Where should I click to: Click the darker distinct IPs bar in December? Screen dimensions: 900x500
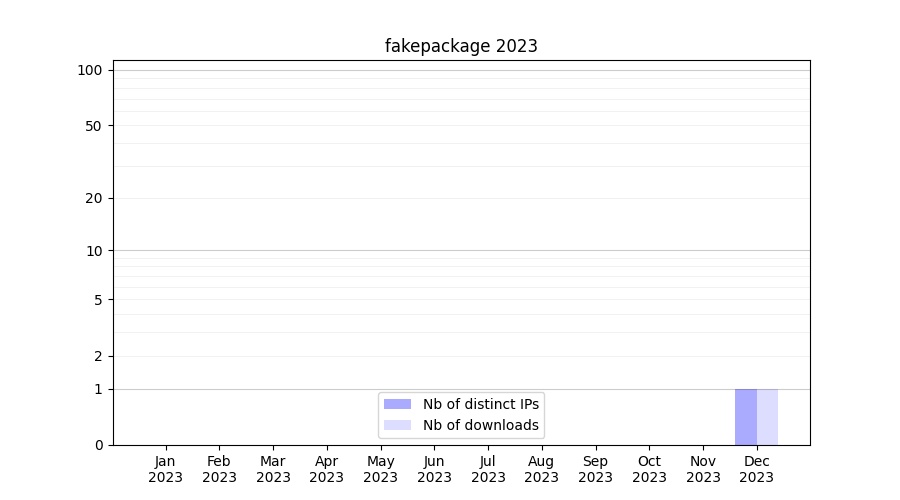pos(746,417)
